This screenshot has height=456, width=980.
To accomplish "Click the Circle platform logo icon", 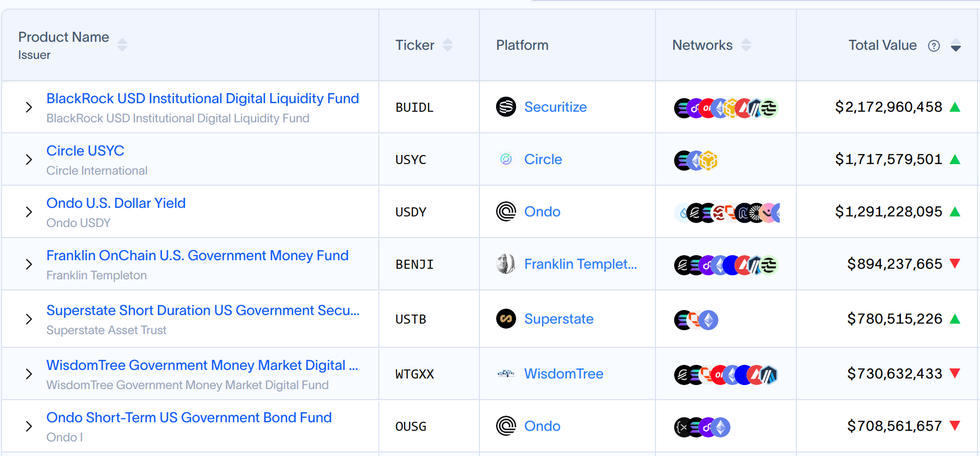I will coord(506,159).
